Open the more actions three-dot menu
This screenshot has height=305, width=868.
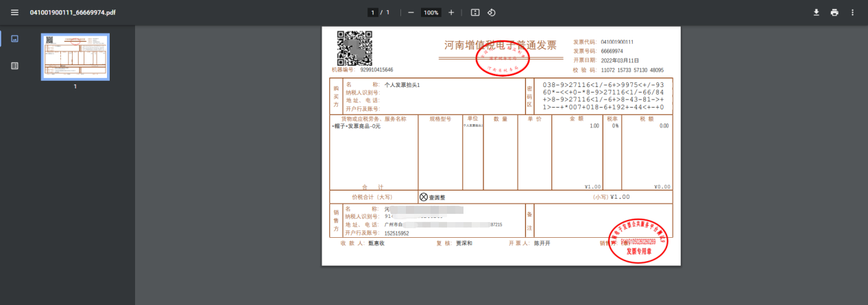click(x=853, y=12)
